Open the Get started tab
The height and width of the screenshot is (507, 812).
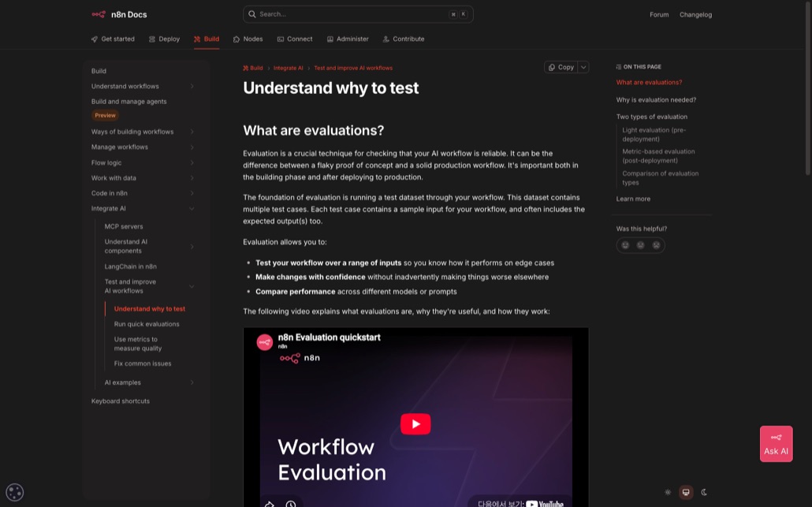coord(113,39)
